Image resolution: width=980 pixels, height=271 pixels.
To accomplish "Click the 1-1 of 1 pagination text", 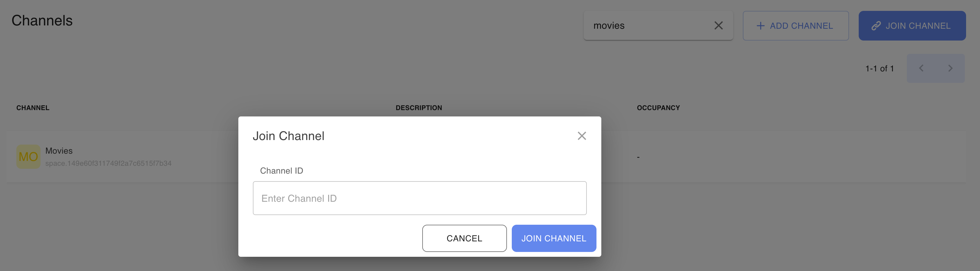I will tap(879, 69).
